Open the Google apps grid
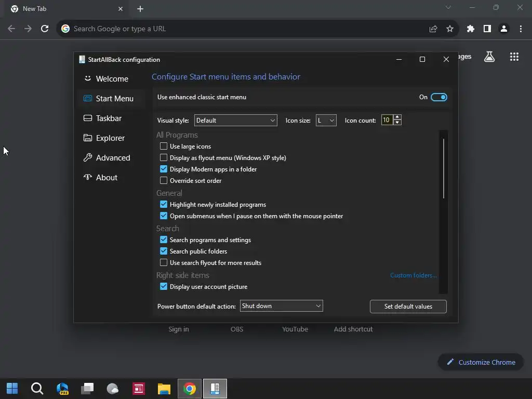 click(x=514, y=57)
